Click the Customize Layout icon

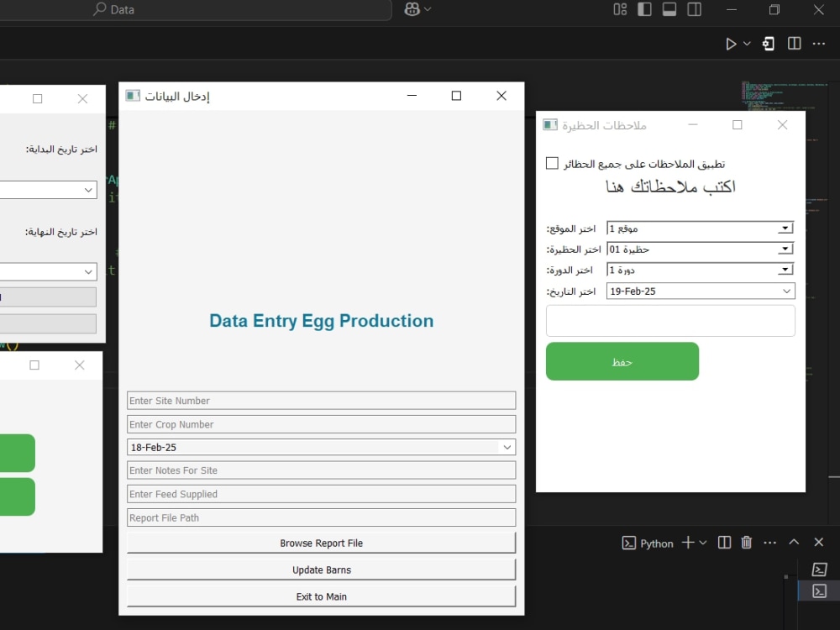point(620,9)
